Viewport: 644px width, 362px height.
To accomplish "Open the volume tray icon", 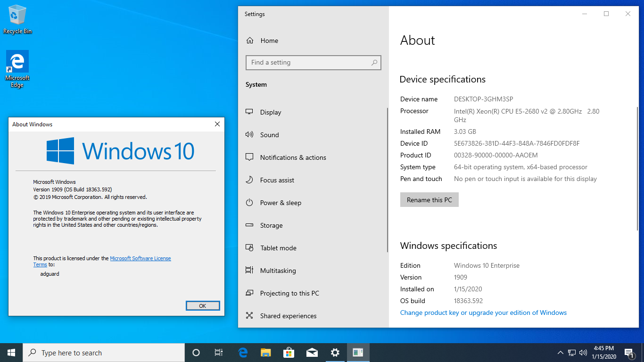I will pos(583,353).
